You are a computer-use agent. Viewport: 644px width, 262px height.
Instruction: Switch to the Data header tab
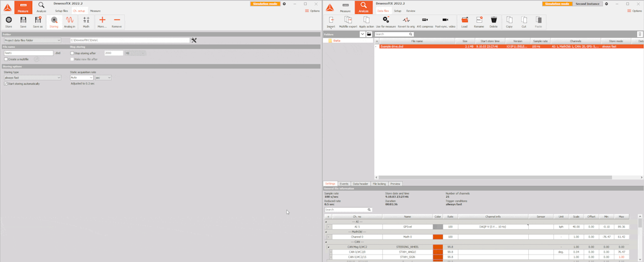point(360,183)
